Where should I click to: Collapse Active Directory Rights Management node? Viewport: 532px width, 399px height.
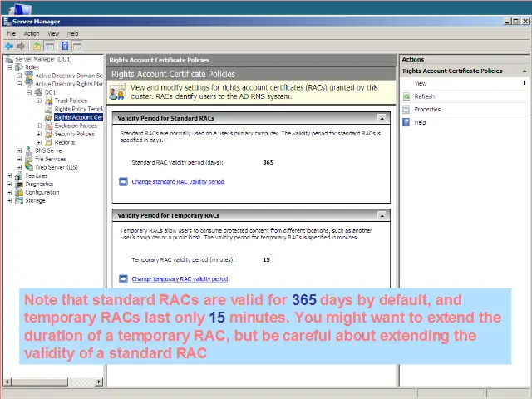(19, 84)
